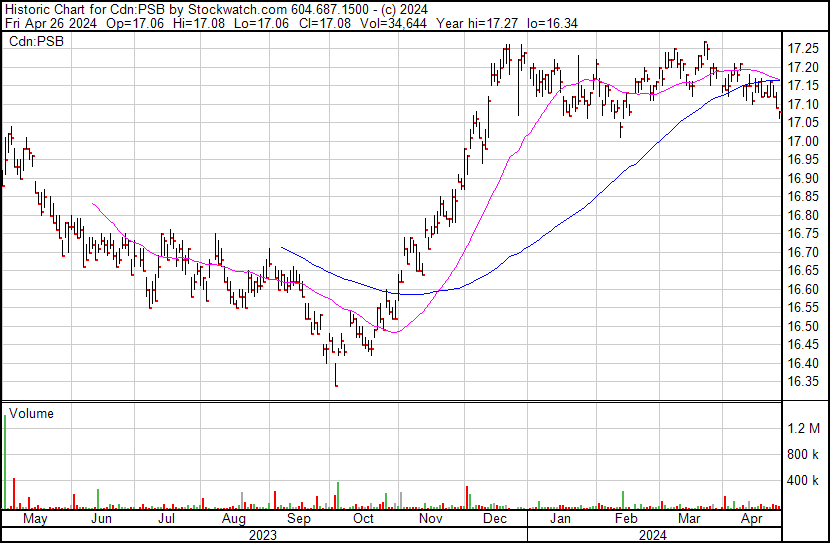Screen dimensions: 830x543
Task: Click the 'May' month label on time axis
Action: pyautogui.click(x=35, y=519)
